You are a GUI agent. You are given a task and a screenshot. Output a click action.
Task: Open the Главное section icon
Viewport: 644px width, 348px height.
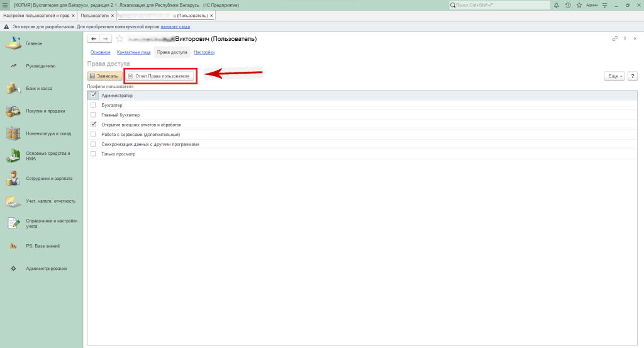pyautogui.click(x=13, y=43)
